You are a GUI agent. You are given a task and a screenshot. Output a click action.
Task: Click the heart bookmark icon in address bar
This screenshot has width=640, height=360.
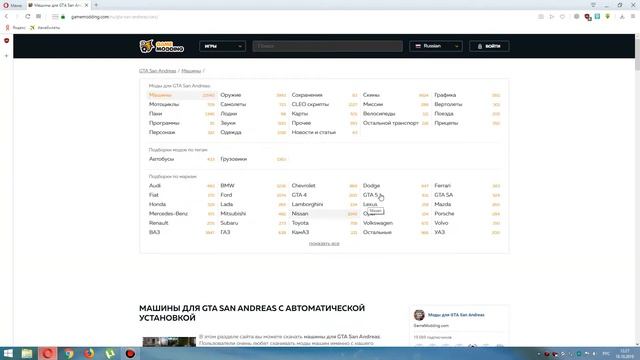click(x=562, y=17)
